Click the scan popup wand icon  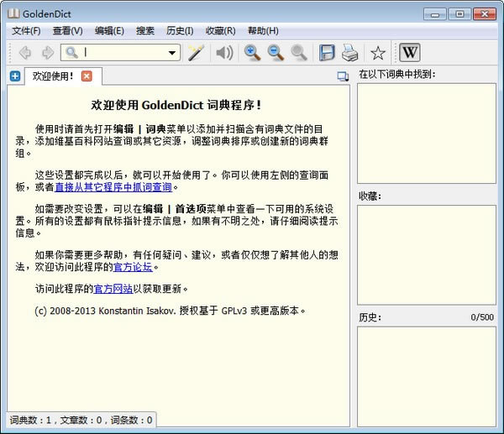197,53
